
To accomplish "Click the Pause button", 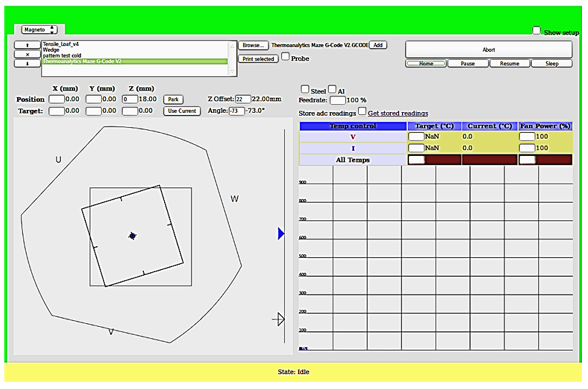I will pyautogui.click(x=468, y=63).
